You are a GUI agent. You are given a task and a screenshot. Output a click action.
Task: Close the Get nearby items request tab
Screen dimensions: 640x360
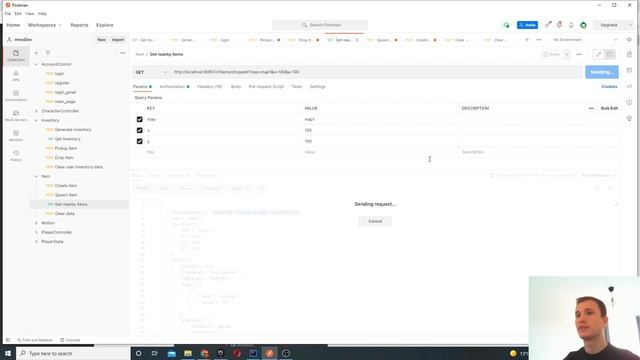click(357, 40)
